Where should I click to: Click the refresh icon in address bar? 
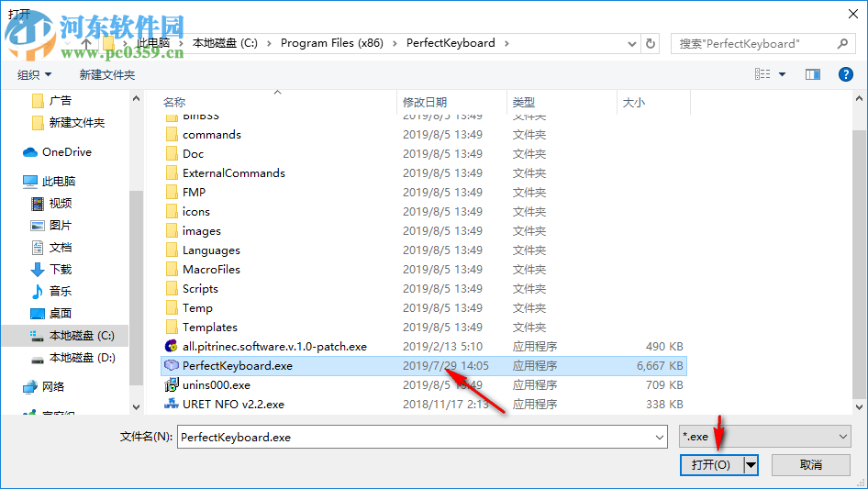pyautogui.click(x=651, y=43)
